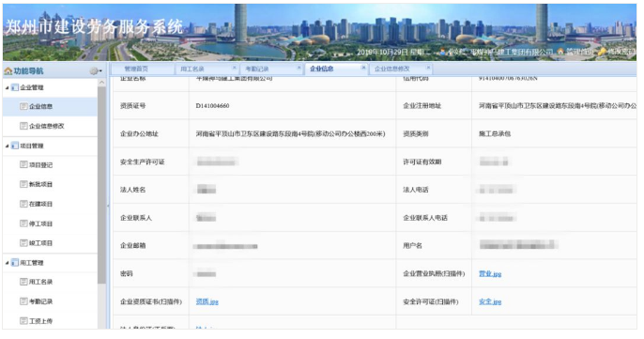
Task: Collapse the 用工管理 tree group arrow
Action: point(7,263)
